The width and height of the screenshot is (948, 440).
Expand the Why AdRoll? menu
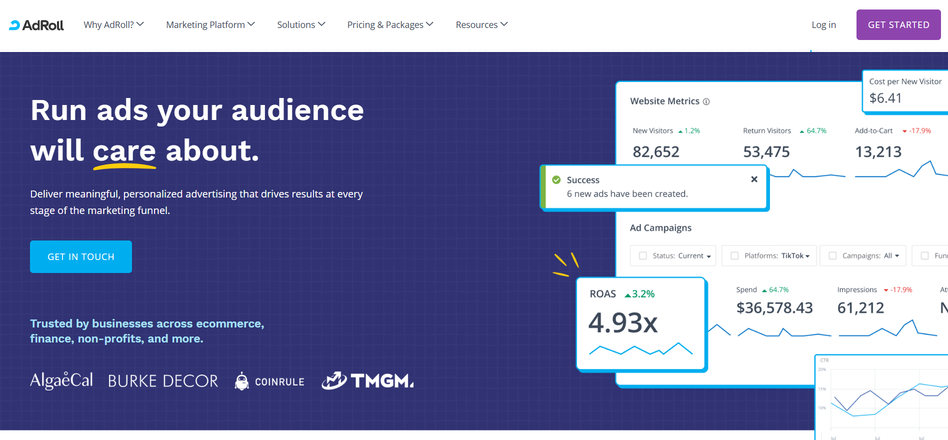(113, 25)
